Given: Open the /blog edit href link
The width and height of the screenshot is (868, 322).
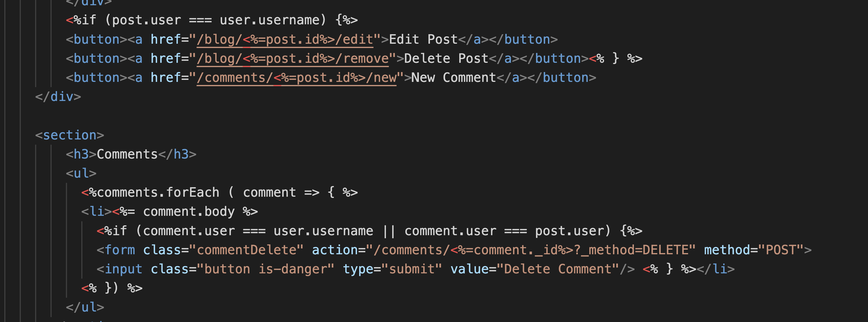Looking at the screenshot, I should (285, 39).
